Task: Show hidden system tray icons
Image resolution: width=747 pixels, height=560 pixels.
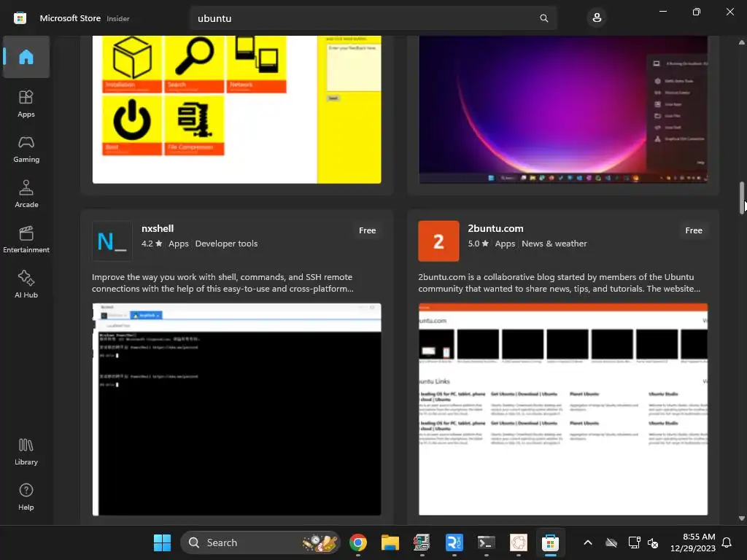Action: point(588,542)
